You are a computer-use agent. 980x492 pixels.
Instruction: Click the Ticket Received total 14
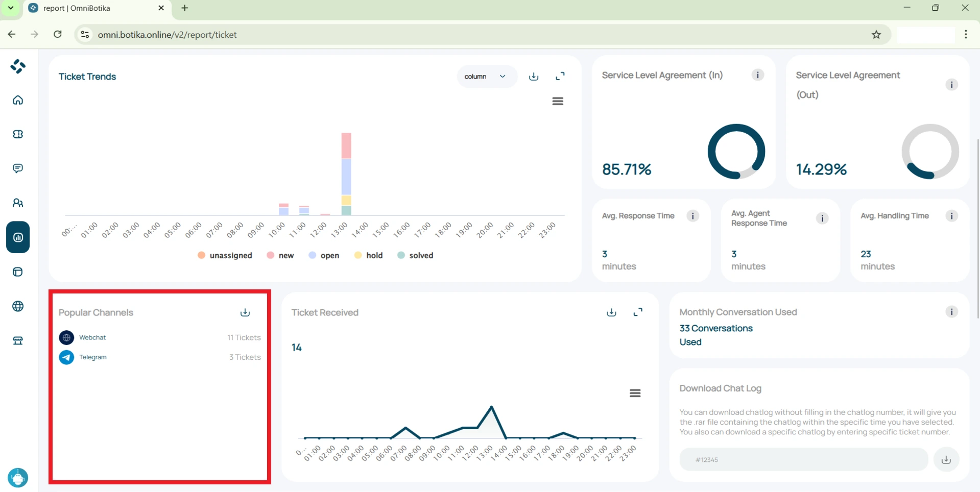[x=297, y=348]
